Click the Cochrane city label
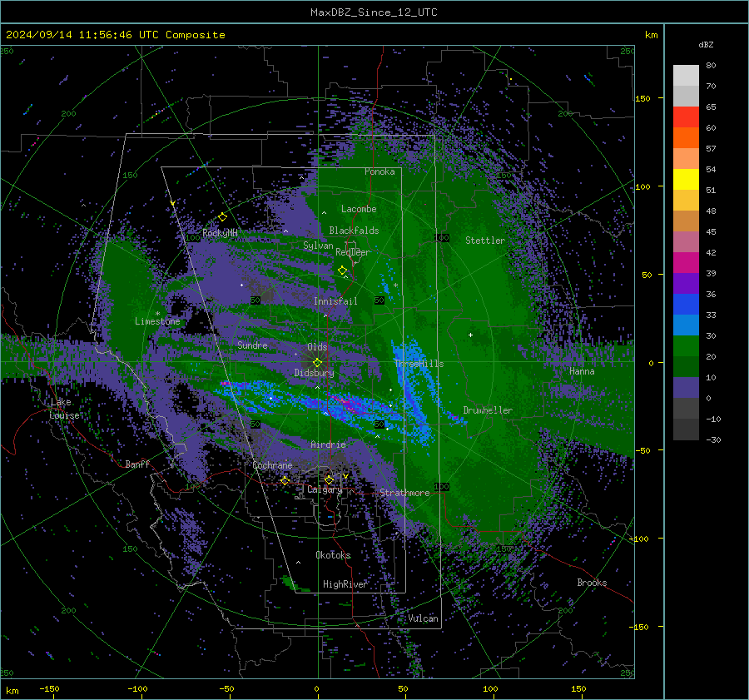Viewport: 749px width, 700px height. 272,465
